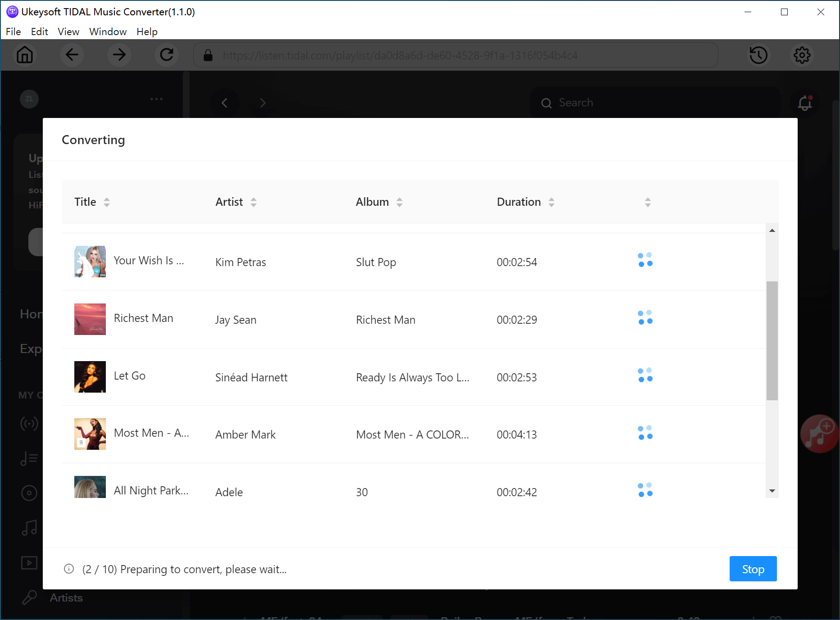Click the URL address field

tap(455, 55)
